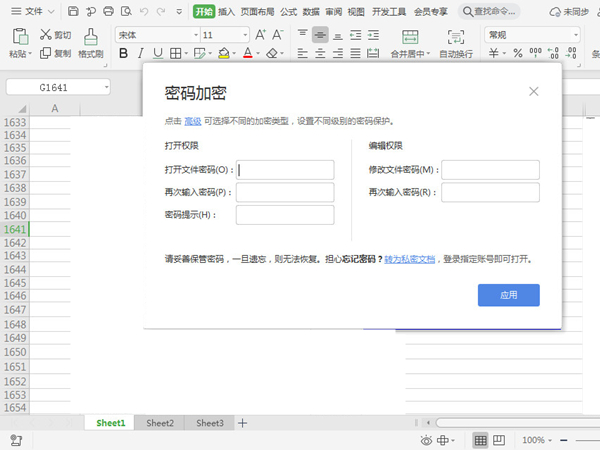Click the Cut (剪切) scissors icon
This screenshot has width=600, height=450.
[x=47, y=35]
